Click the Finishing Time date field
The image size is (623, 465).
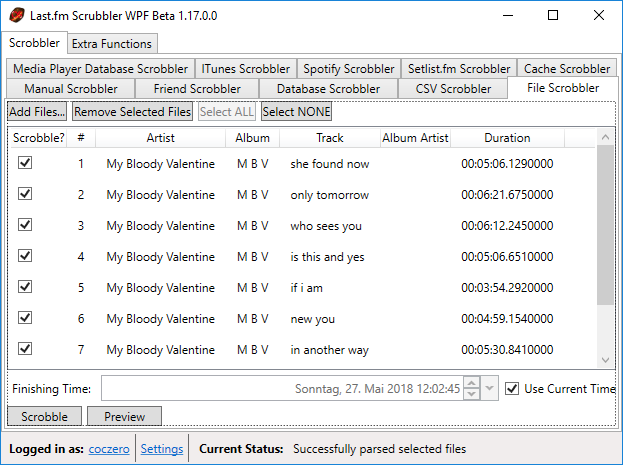(x=282, y=388)
